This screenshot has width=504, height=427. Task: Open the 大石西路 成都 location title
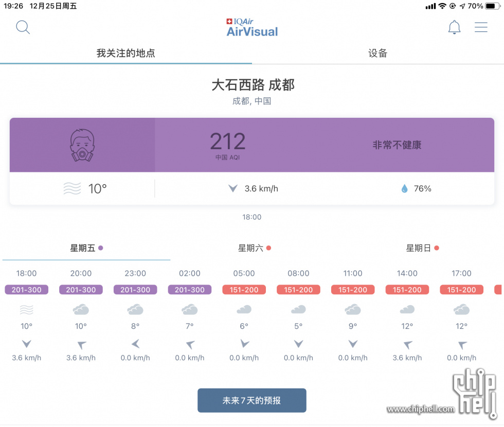(253, 85)
